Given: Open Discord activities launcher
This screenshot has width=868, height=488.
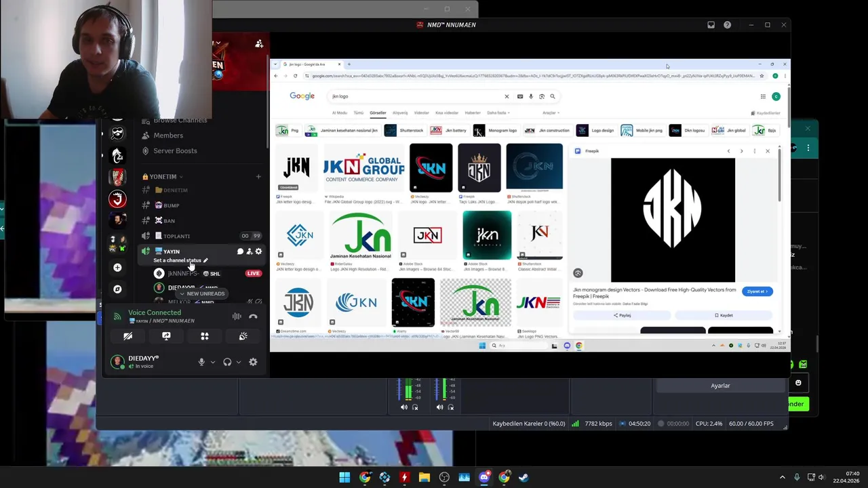Looking at the screenshot, I should pyautogui.click(x=204, y=336).
